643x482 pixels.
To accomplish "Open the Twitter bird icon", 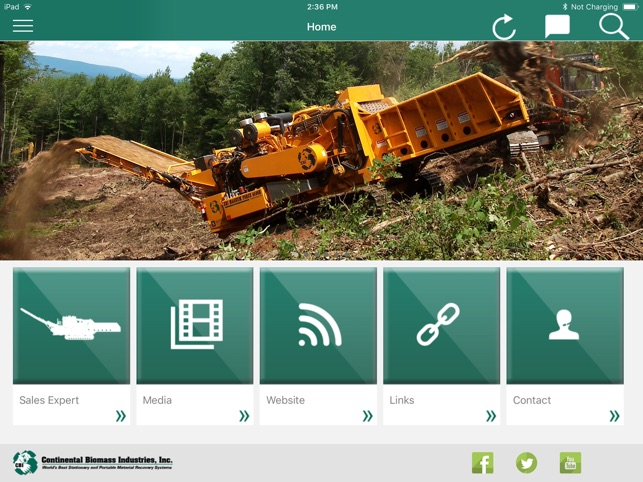I will coord(527,463).
